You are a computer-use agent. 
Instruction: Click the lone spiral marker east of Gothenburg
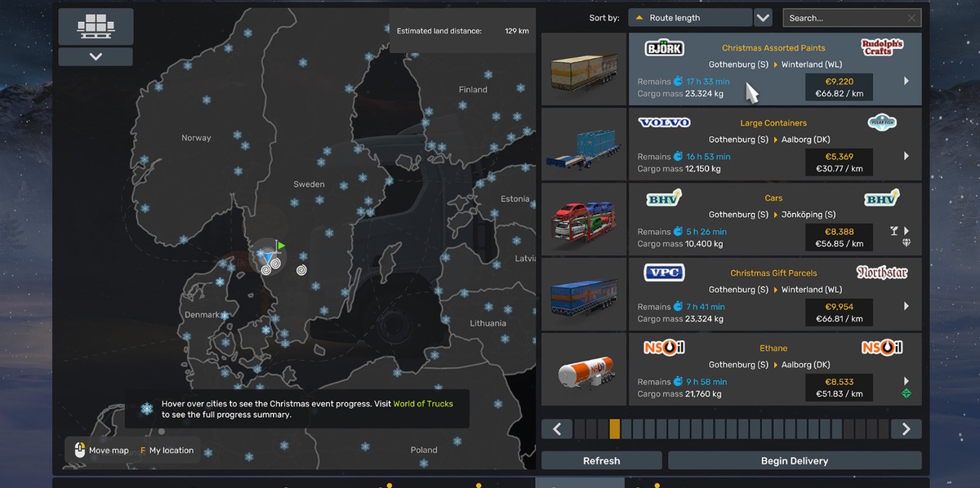(301, 268)
